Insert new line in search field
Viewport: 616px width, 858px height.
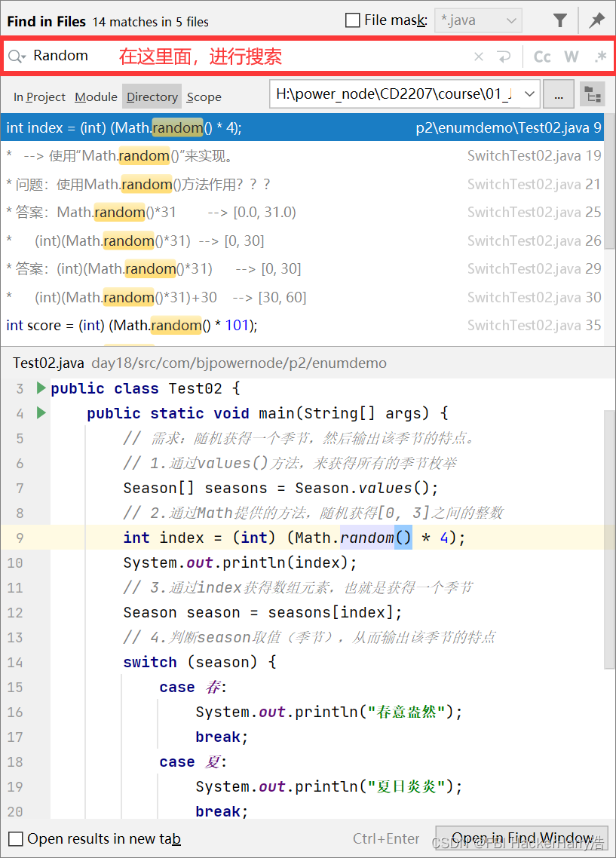[504, 57]
